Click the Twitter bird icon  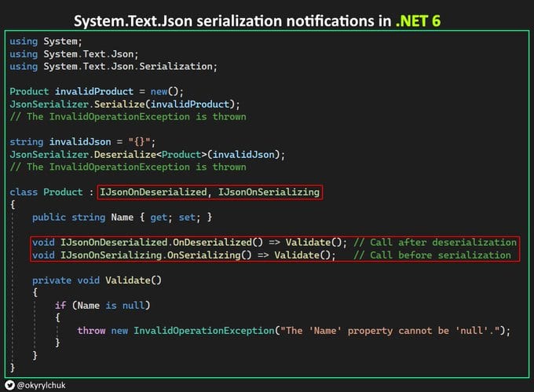pyautogui.click(x=9, y=385)
